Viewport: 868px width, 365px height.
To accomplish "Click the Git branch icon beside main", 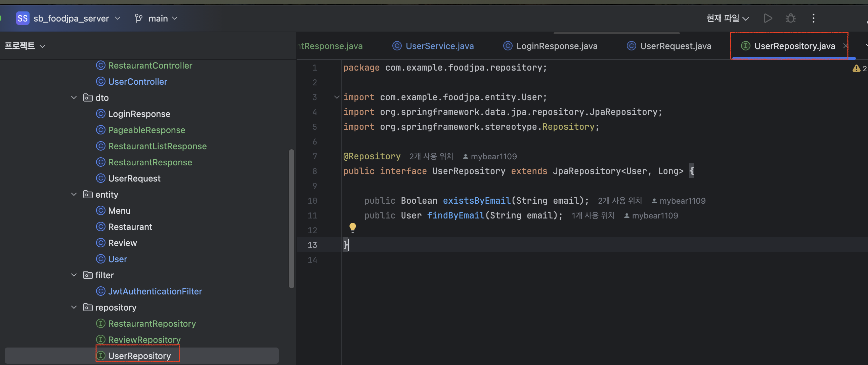I will click(138, 18).
